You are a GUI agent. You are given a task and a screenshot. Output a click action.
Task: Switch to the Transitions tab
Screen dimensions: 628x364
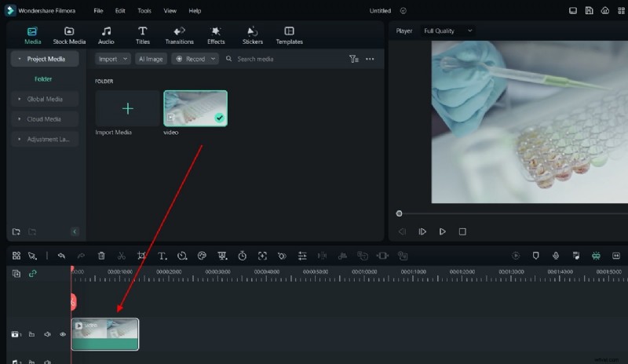tap(179, 35)
